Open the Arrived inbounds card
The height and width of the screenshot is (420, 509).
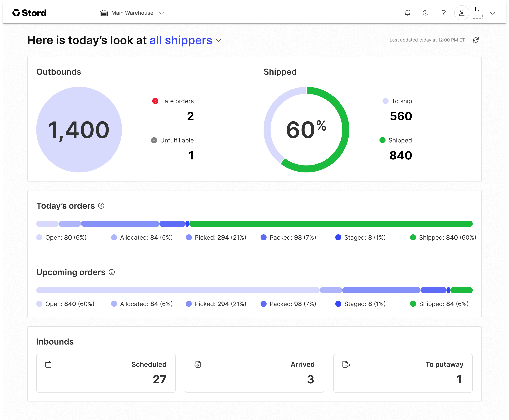254,373
